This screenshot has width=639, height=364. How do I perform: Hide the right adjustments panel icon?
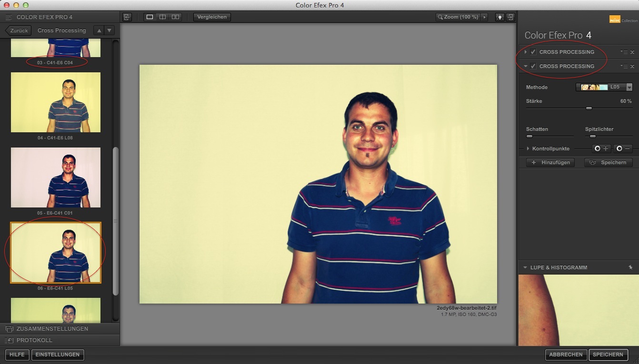pyautogui.click(x=510, y=17)
